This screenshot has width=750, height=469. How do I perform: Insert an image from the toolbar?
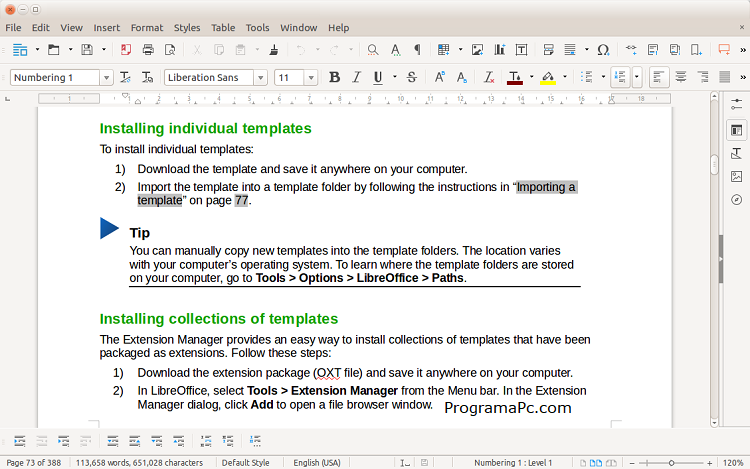tap(477, 50)
